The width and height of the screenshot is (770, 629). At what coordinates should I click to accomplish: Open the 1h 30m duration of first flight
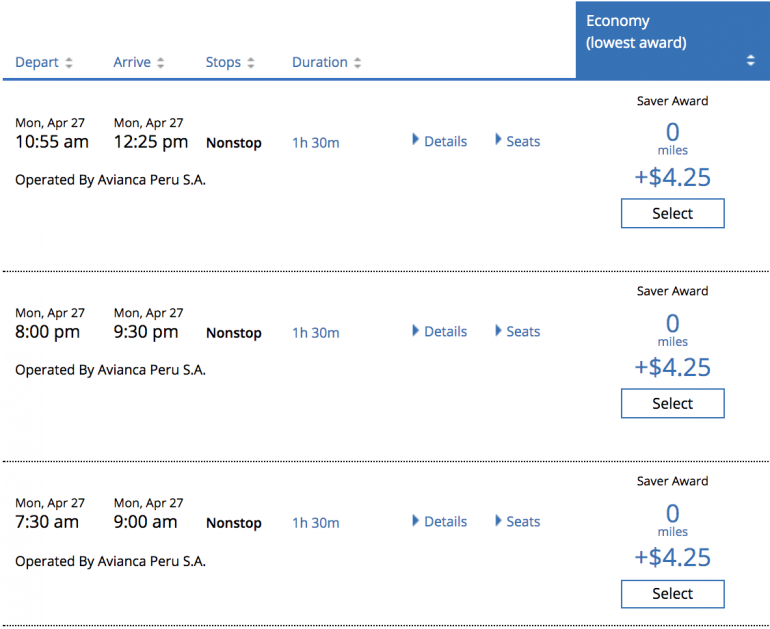tap(315, 142)
